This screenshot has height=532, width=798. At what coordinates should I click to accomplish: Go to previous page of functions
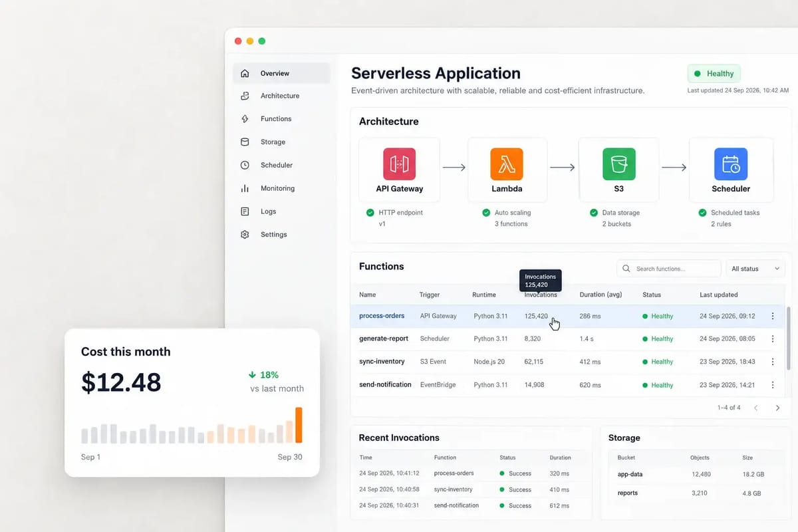[x=756, y=408]
